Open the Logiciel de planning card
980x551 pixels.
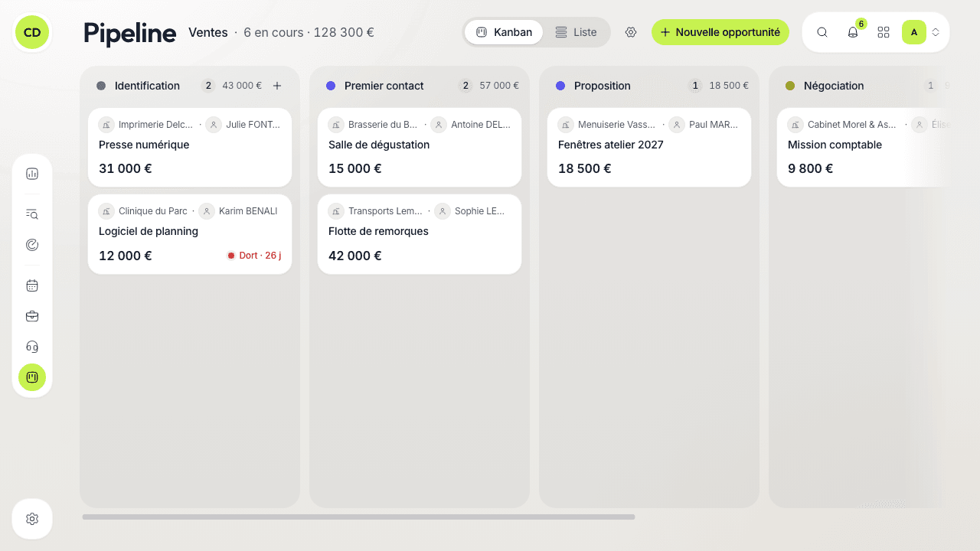coord(190,234)
